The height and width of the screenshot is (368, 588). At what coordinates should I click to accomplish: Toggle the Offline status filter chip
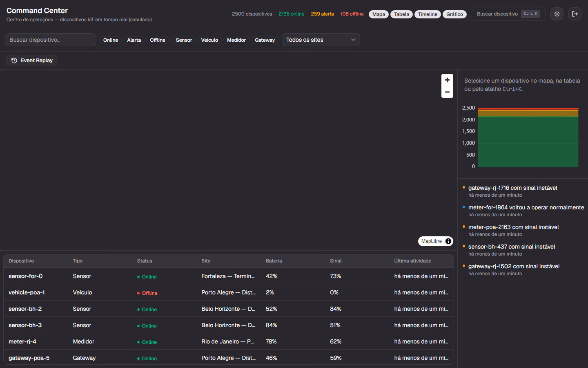click(x=158, y=40)
